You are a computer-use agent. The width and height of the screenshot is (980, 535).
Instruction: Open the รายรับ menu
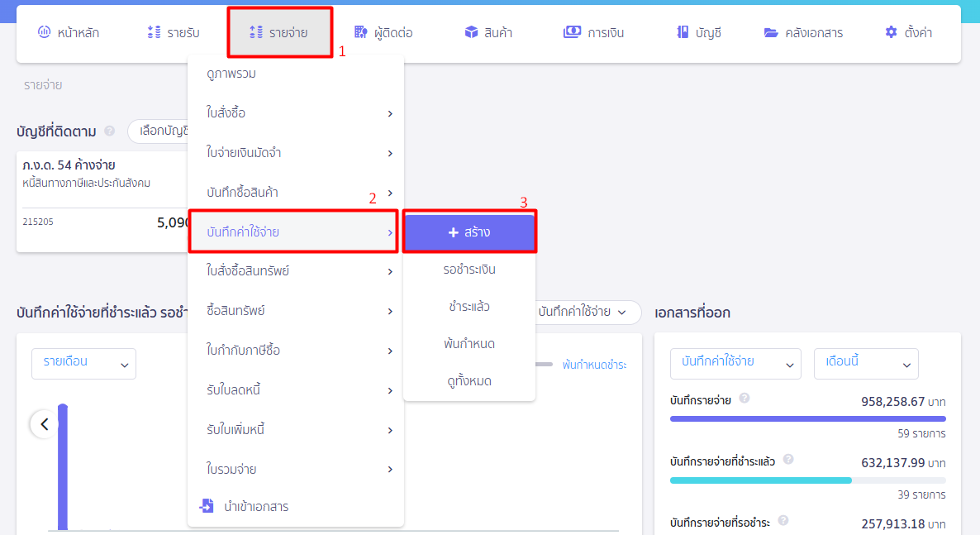tap(174, 32)
